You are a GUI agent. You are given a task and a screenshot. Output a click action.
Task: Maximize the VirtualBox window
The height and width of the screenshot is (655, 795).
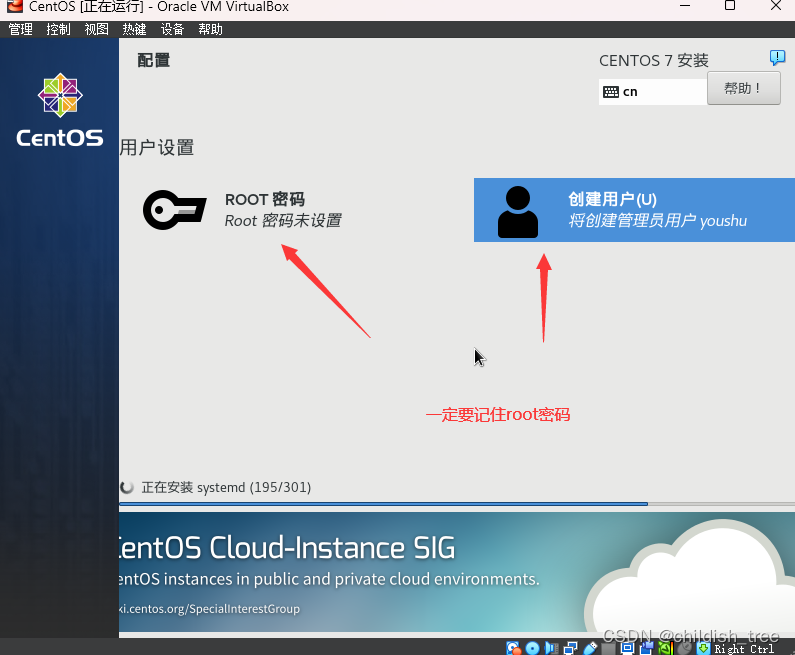point(730,6)
